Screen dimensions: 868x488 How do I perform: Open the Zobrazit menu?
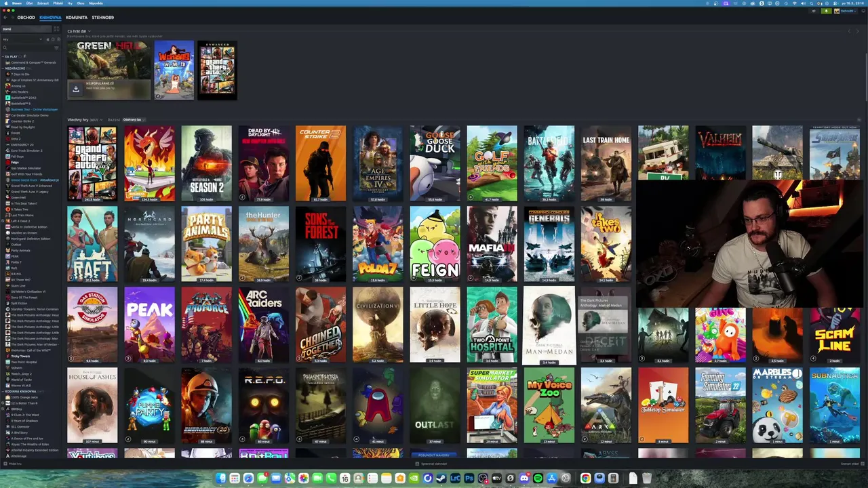[x=43, y=3]
